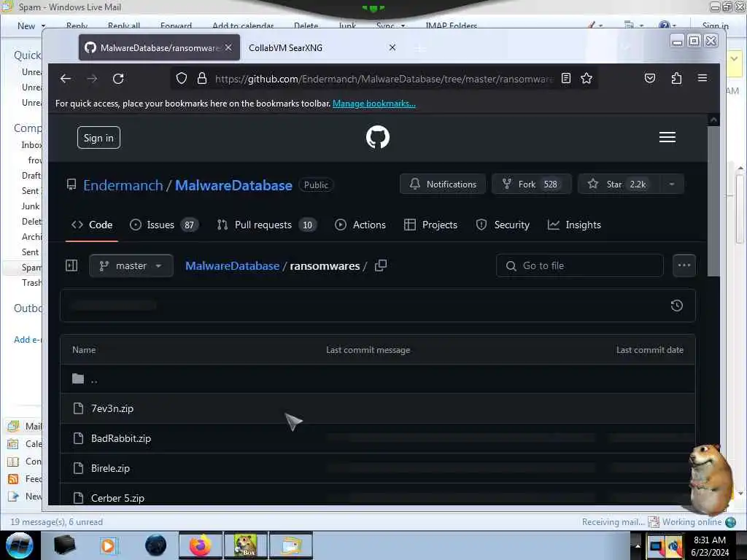Open the Pull requests tab
The height and width of the screenshot is (560, 747).
tap(266, 225)
